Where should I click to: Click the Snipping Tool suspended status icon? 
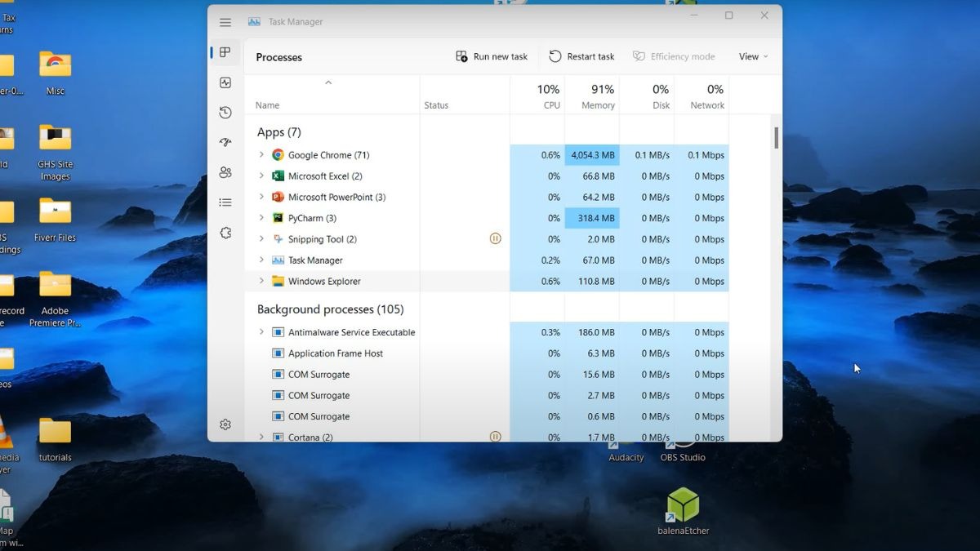[495, 239]
